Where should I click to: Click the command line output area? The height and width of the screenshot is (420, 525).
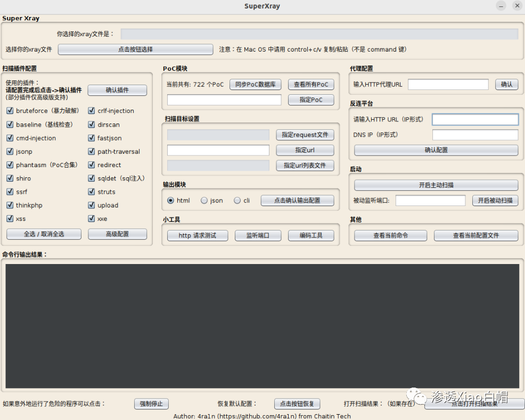click(262, 326)
